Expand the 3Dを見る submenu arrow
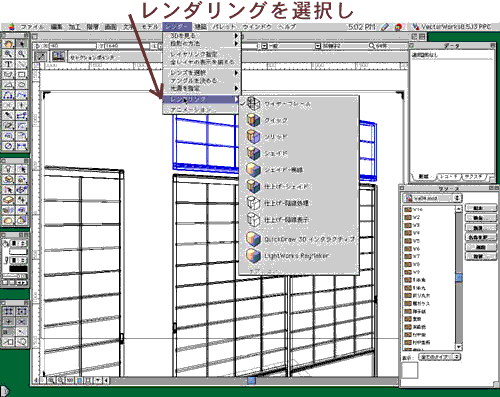This screenshot has width=500, height=397. (236, 35)
